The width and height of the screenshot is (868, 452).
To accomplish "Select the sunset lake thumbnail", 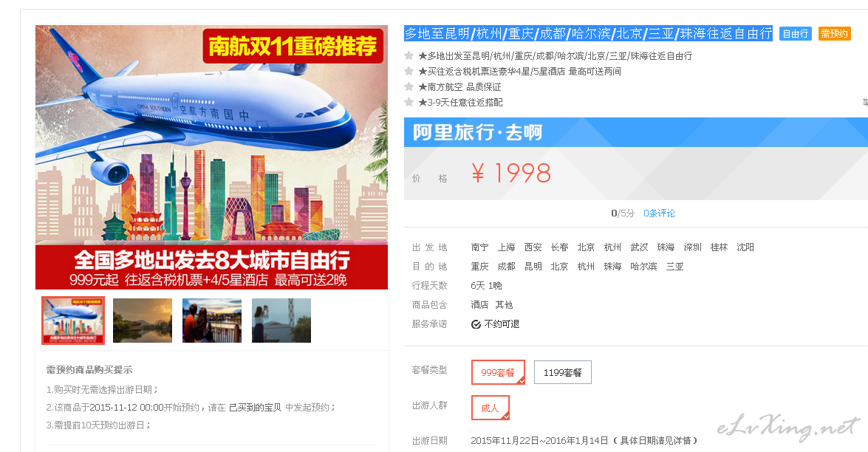I will [143, 321].
